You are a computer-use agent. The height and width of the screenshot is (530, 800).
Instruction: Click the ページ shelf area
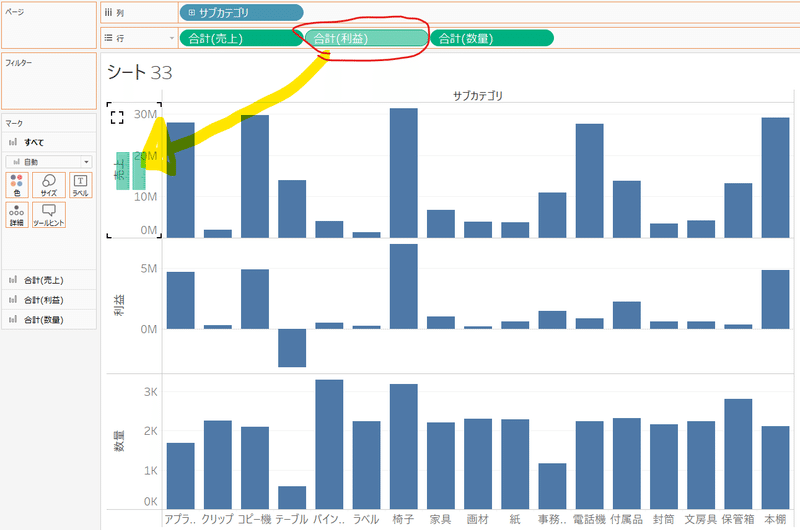pyautogui.click(x=49, y=25)
